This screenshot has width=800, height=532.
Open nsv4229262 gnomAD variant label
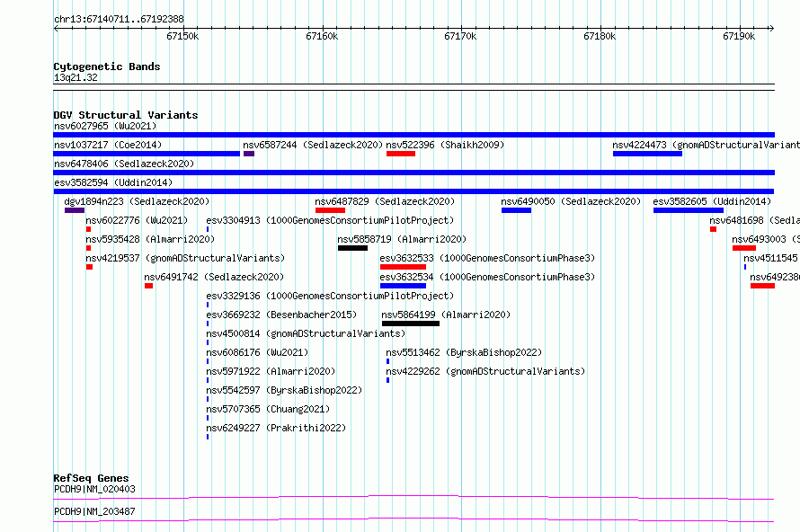485,371
